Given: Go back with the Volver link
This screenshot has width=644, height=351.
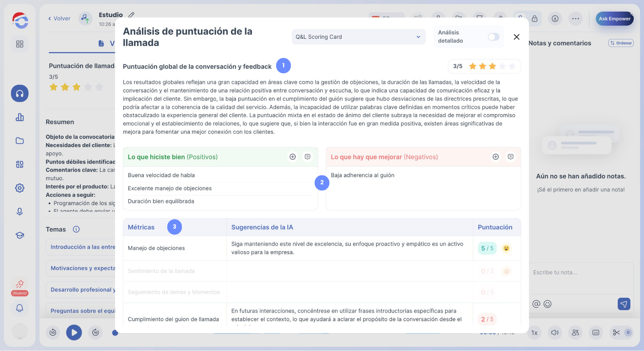Looking at the screenshot, I should tap(59, 18).
